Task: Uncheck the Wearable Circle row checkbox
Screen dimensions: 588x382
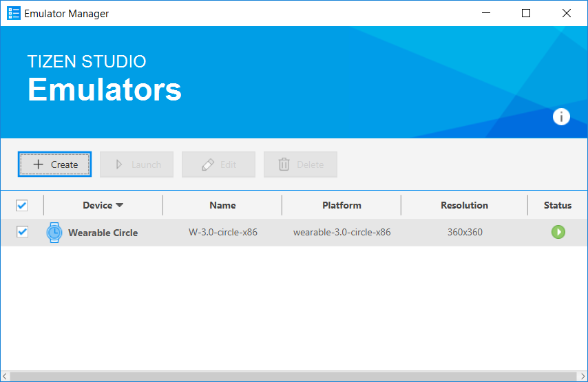Action: click(23, 232)
